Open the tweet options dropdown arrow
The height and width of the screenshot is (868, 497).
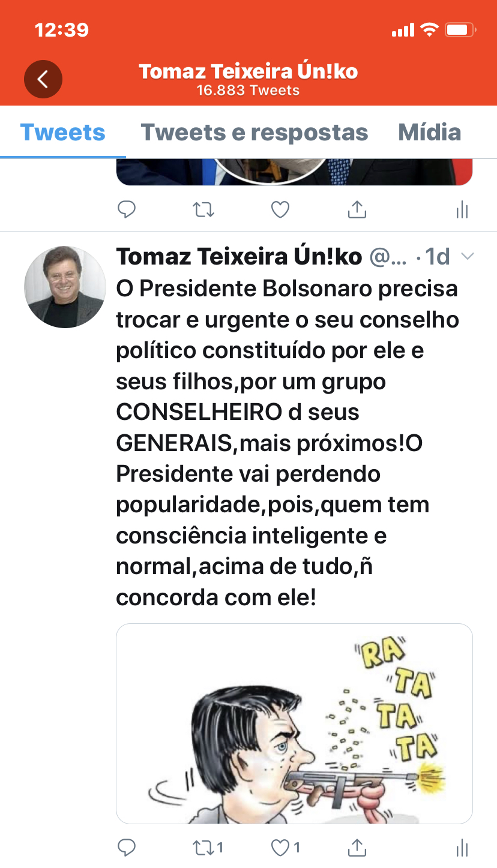[x=467, y=257]
